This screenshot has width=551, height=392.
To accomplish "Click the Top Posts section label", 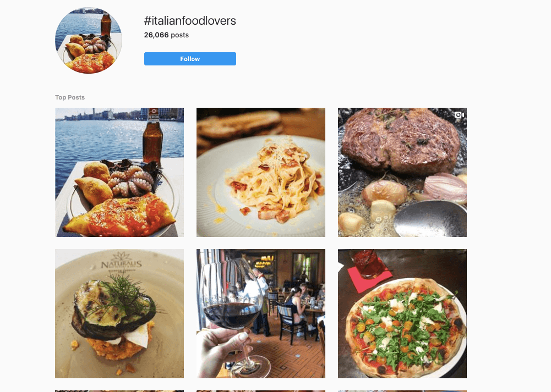I will [x=70, y=97].
